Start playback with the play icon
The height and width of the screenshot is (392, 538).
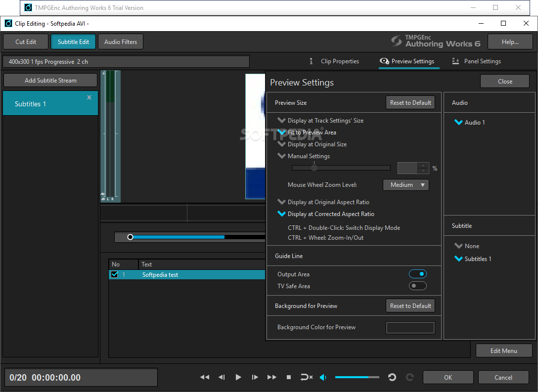[x=238, y=377]
